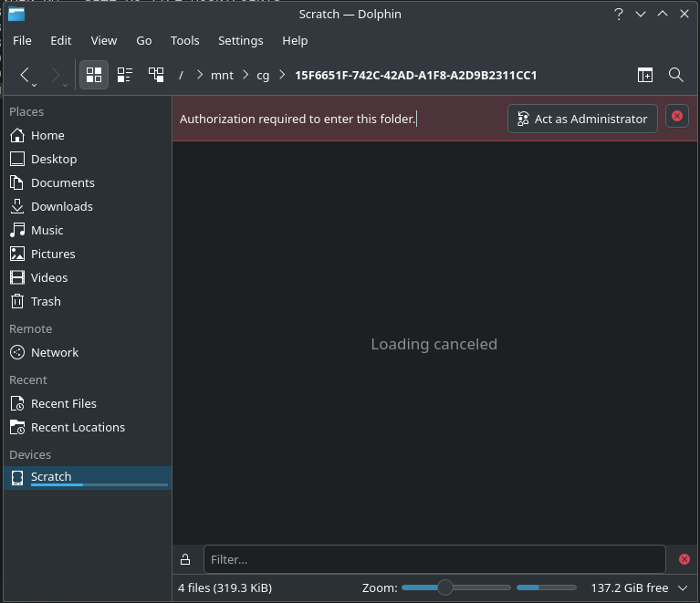
Task: Adjust the Zoom slider
Action: pos(445,588)
